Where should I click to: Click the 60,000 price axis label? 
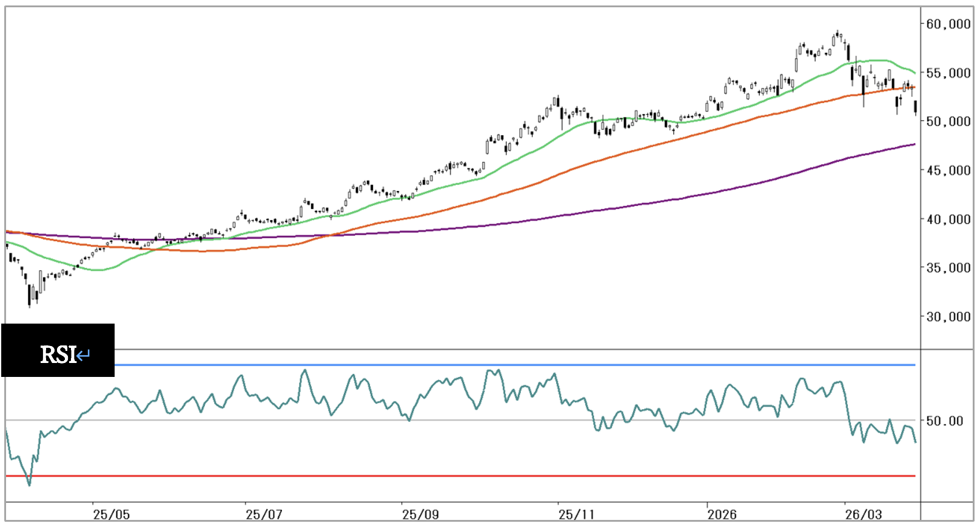point(948,24)
